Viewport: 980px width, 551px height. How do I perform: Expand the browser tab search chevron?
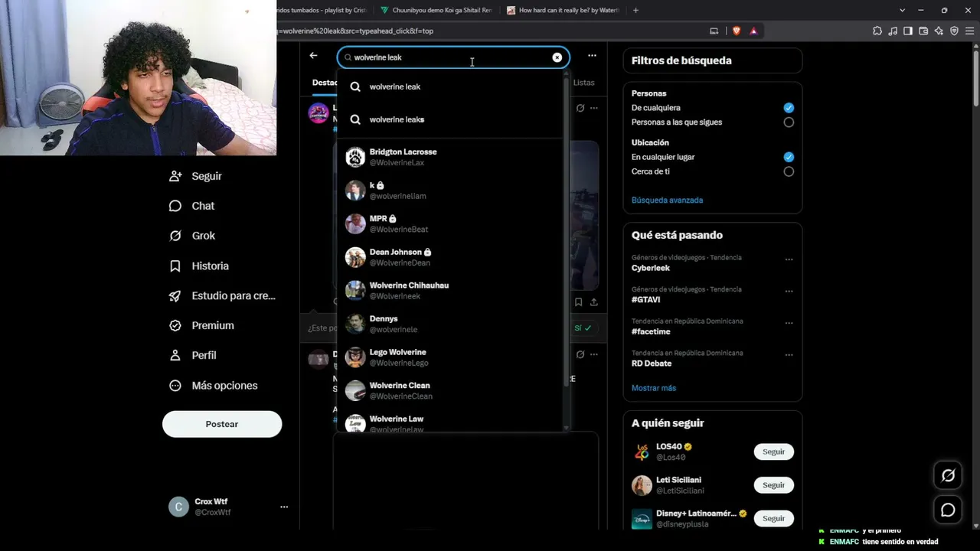[x=903, y=11]
